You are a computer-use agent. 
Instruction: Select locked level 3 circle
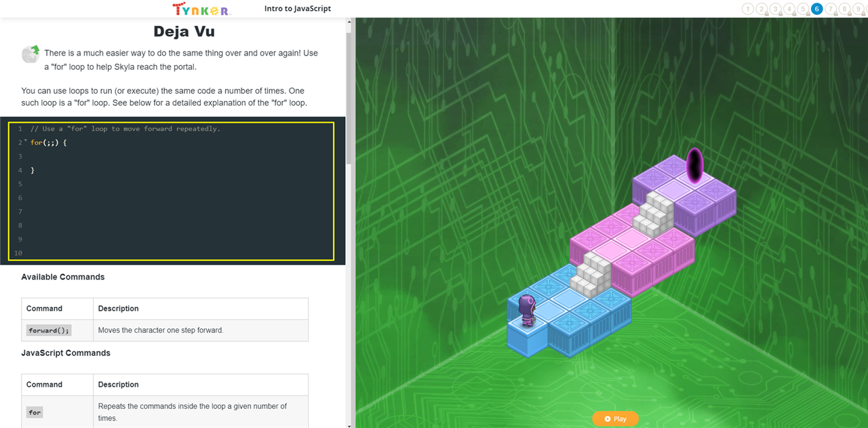tap(776, 9)
